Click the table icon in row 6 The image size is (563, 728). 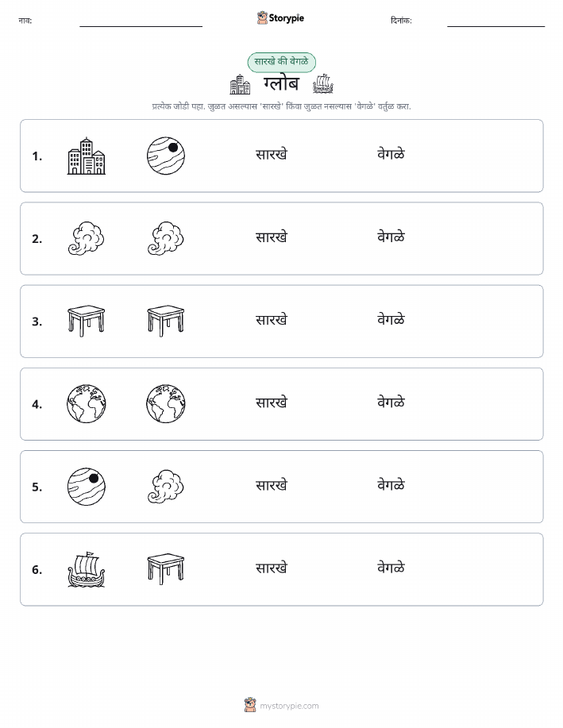click(166, 569)
